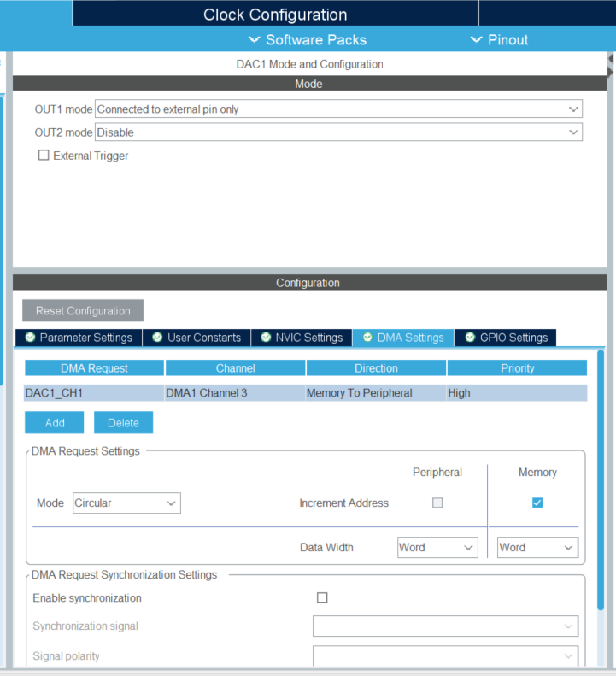Click the panel collapse arrows at top right

(611, 65)
